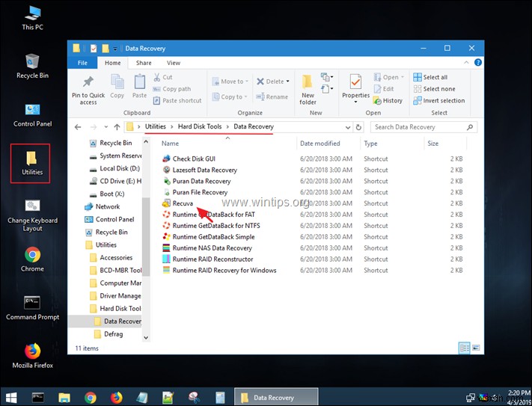The width and height of the screenshot is (532, 406).
Task: Click the Paste ribbon button
Action: pyautogui.click(x=139, y=87)
